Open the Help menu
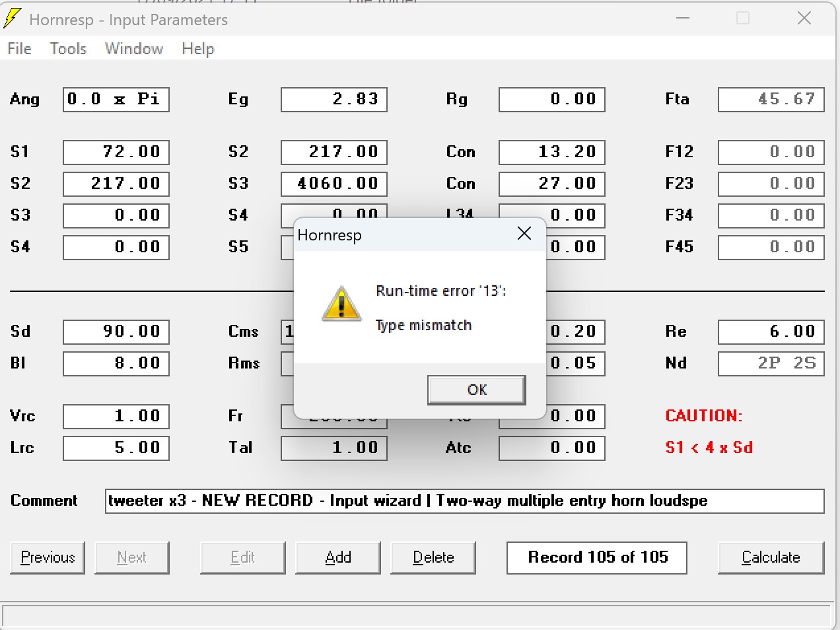The height and width of the screenshot is (630, 840). [x=198, y=48]
